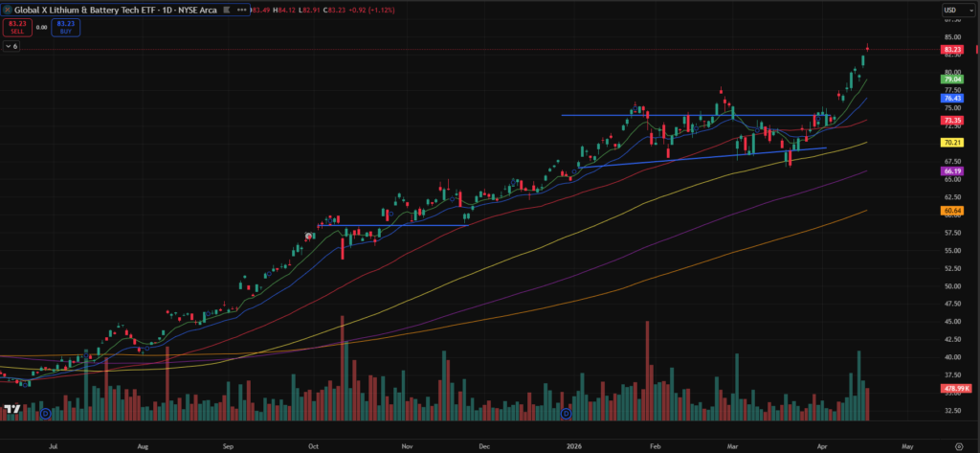Click the BUY 83.23 button

(67, 28)
